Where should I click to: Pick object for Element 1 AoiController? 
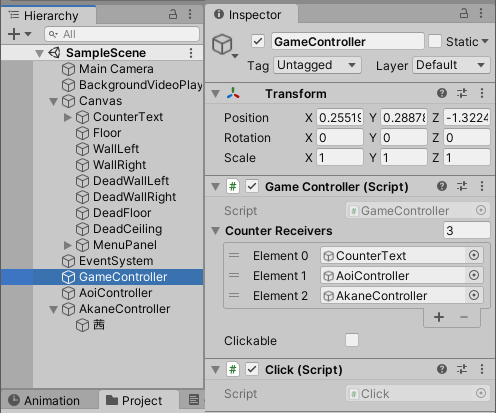click(x=474, y=275)
